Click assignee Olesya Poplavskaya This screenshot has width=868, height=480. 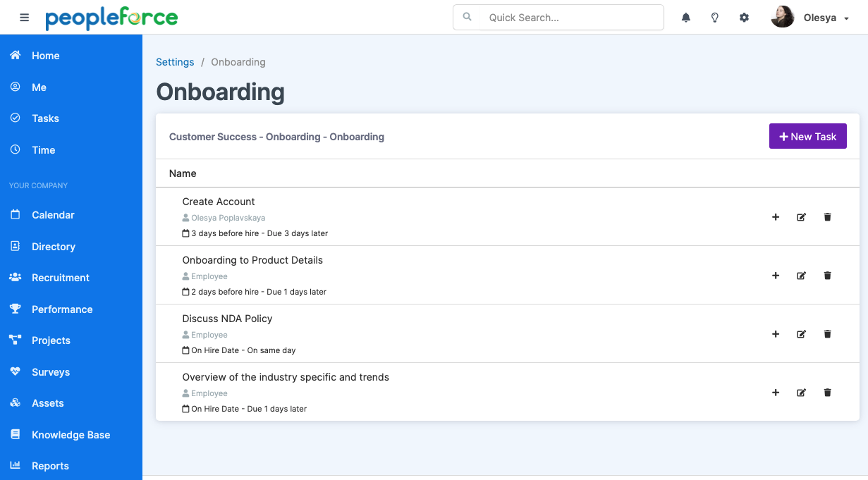tap(228, 218)
